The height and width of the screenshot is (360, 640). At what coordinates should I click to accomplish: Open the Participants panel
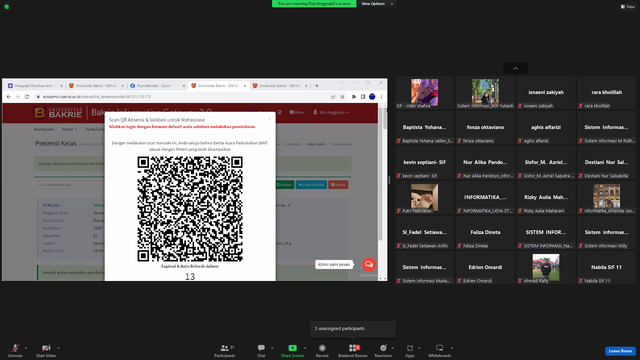(225, 350)
